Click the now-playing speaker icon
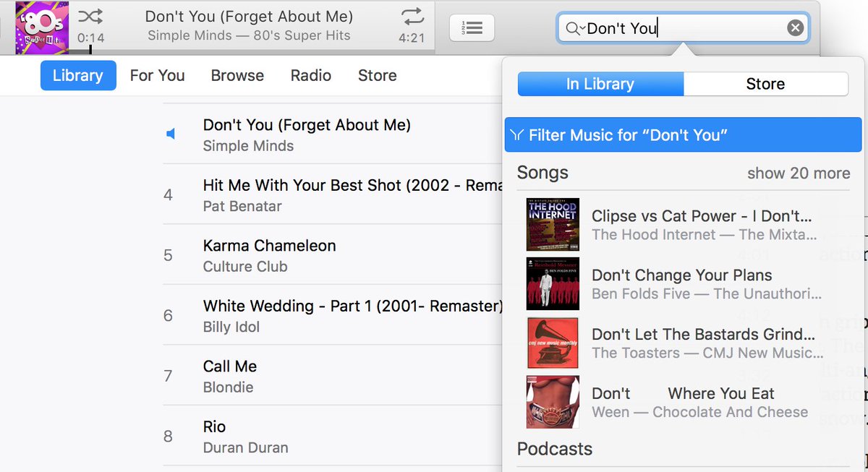Image resolution: width=868 pixels, height=472 pixels. [x=171, y=134]
